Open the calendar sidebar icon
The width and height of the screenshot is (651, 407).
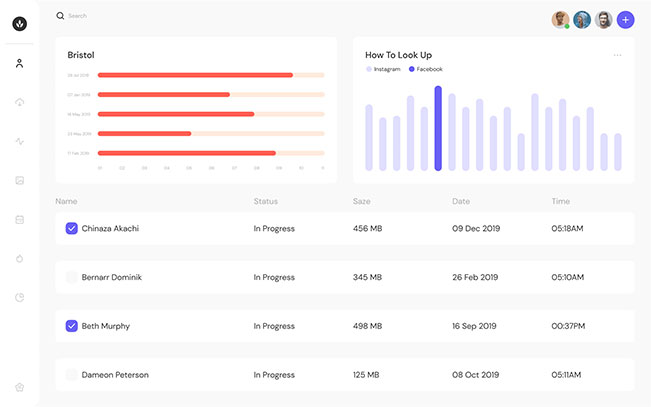[19, 219]
